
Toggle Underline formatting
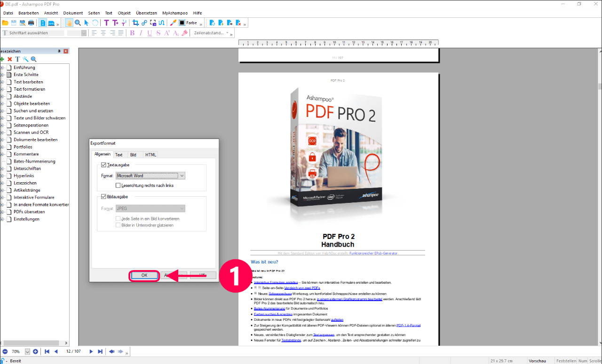[150, 33]
